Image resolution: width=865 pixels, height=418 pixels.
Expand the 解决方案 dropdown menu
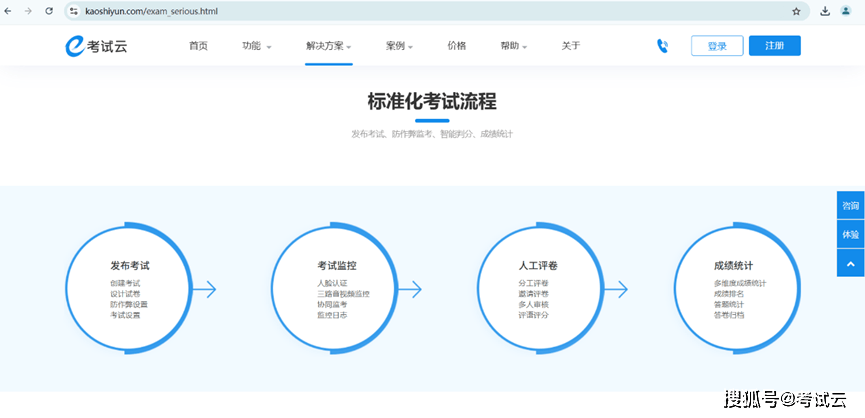(328, 46)
